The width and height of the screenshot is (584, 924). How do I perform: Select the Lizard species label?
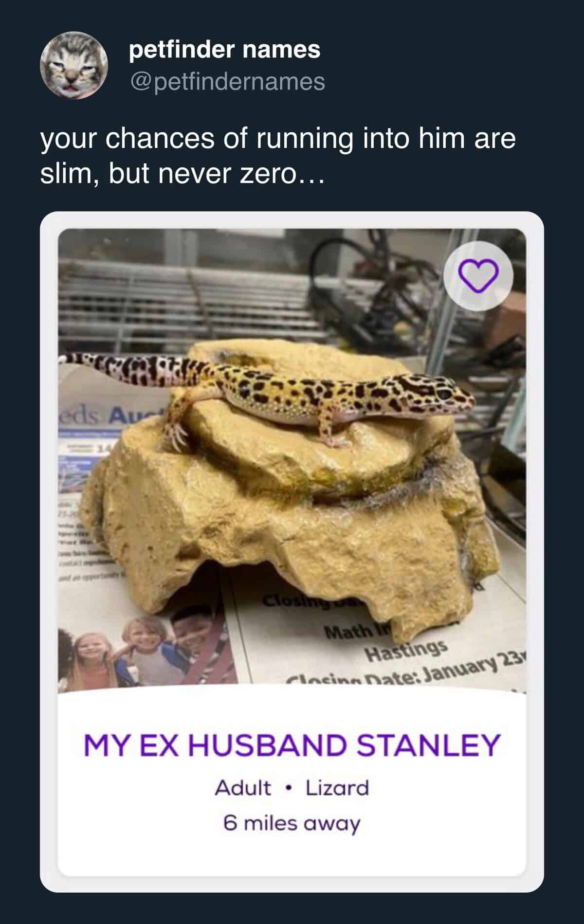[337, 788]
